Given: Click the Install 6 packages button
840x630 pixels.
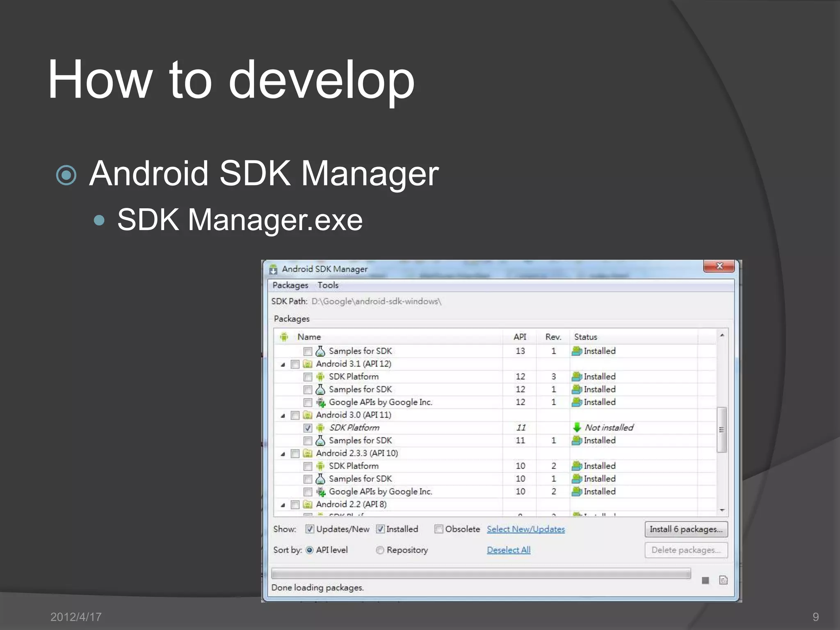Looking at the screenshot, I should coord(686,529).
